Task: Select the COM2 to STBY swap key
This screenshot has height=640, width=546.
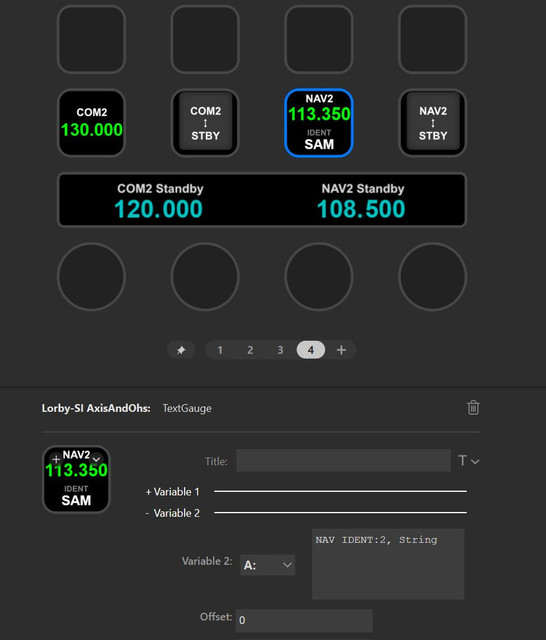Action: click(x=205, y=122)
